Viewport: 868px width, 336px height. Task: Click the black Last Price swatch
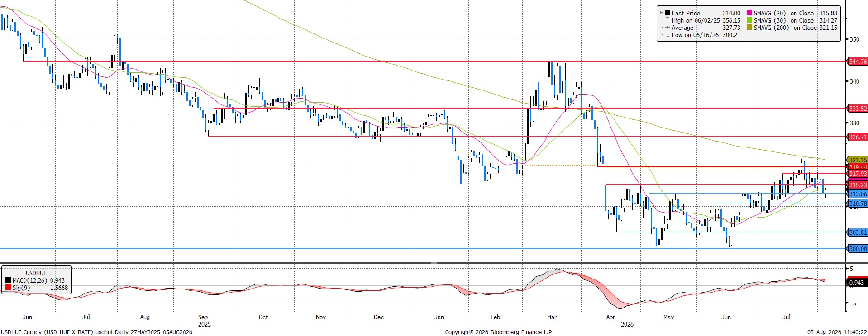click(x=668, y=13)
